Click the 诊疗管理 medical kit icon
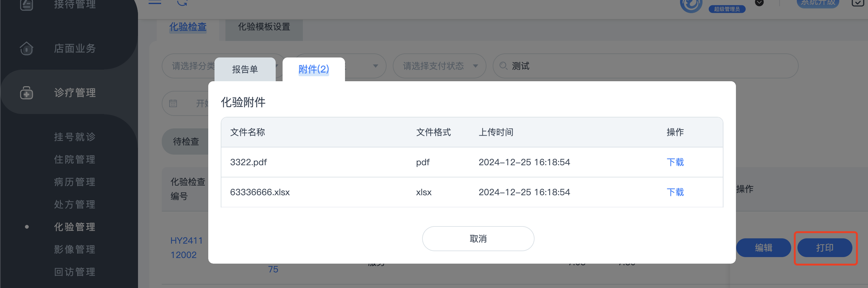Viewport: 868px width, 288px height. pos(26,93)
